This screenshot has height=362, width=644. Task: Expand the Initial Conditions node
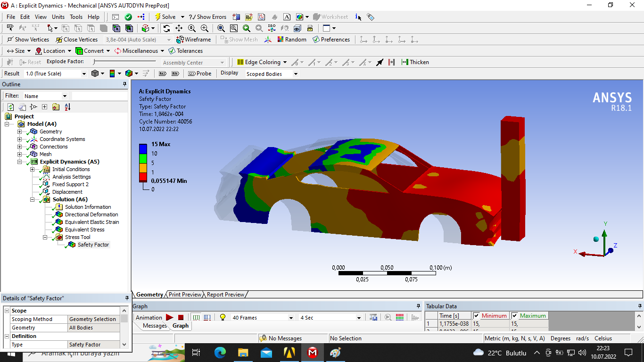coord(32,169)
